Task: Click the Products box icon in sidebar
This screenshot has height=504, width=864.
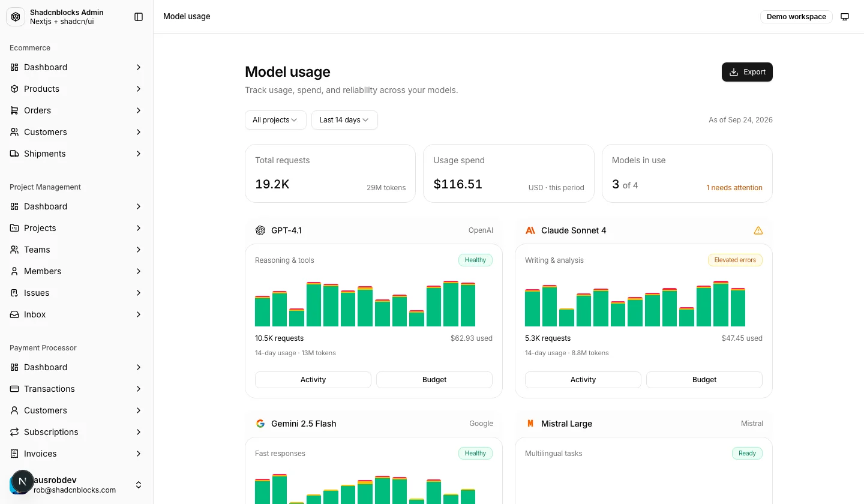Action: pyautogui.click(x=14, y=89)
